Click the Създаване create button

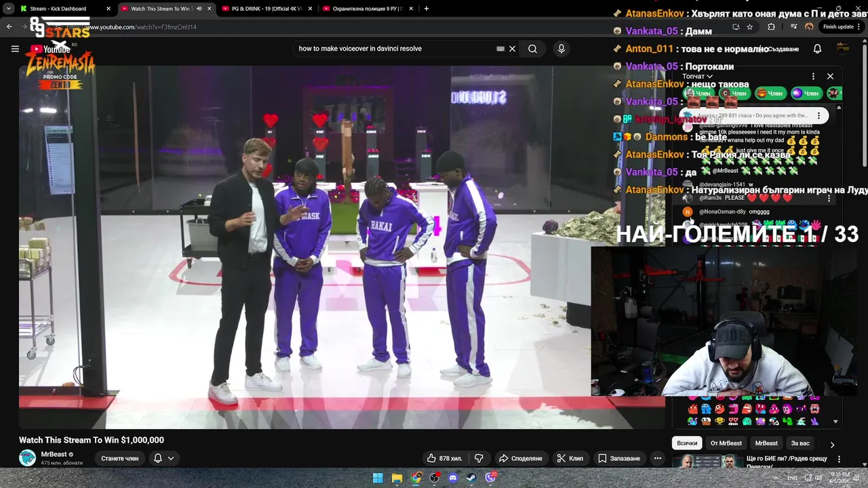[x=780, y=49]
